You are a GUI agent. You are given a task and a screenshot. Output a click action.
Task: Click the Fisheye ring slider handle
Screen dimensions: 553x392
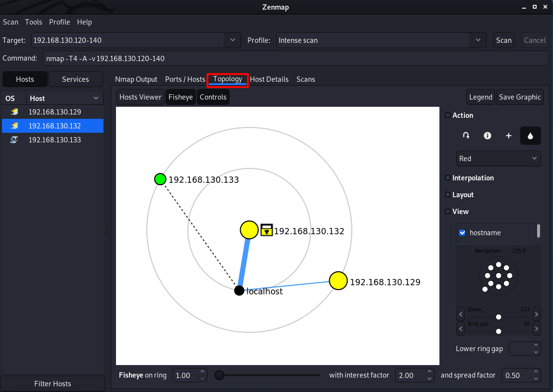(219, 375)
